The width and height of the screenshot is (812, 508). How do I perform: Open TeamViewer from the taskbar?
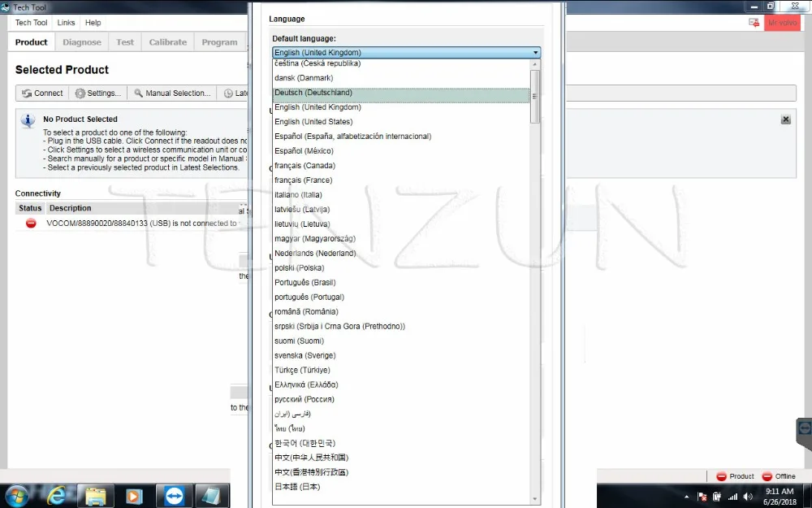pyautogui.click(x=174, y=496)
